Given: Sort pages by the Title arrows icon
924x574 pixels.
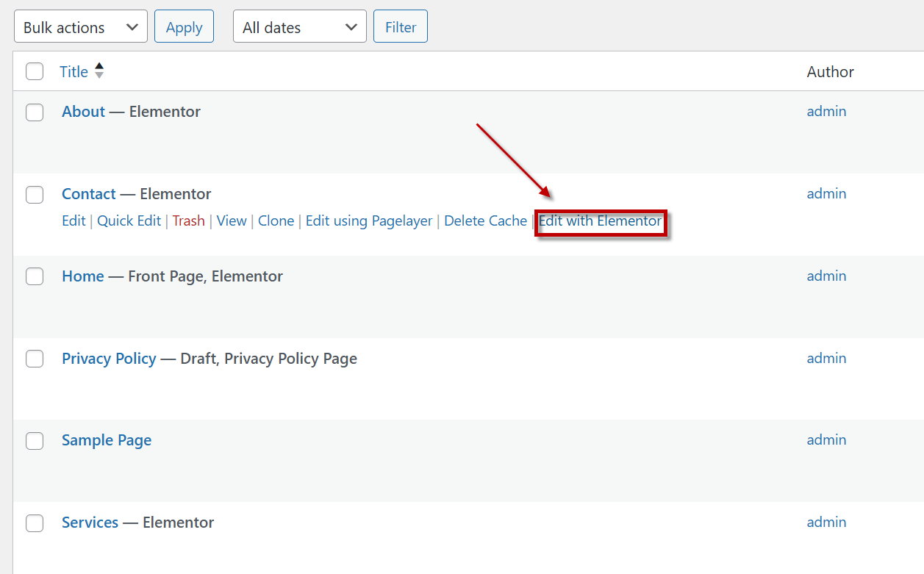Looking at the screenshot, I should 99,71.
